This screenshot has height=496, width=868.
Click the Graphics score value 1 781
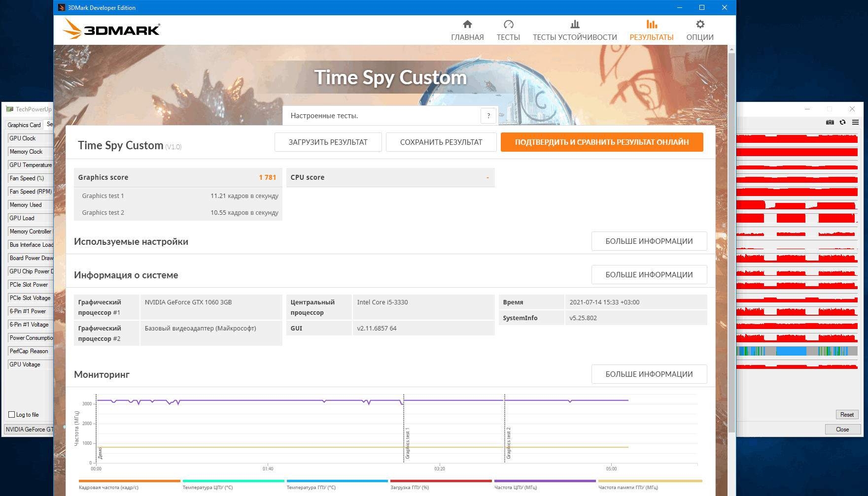point(268,177)
